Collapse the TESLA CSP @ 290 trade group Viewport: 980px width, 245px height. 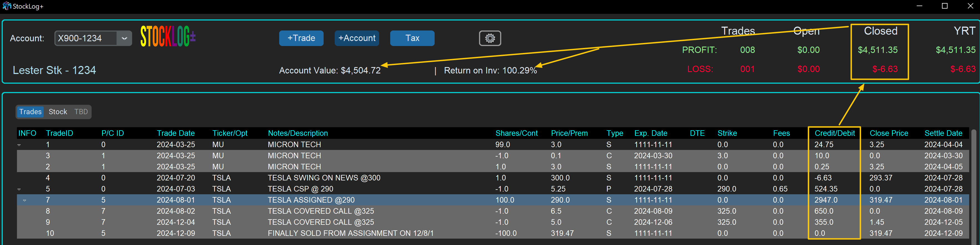19,189
